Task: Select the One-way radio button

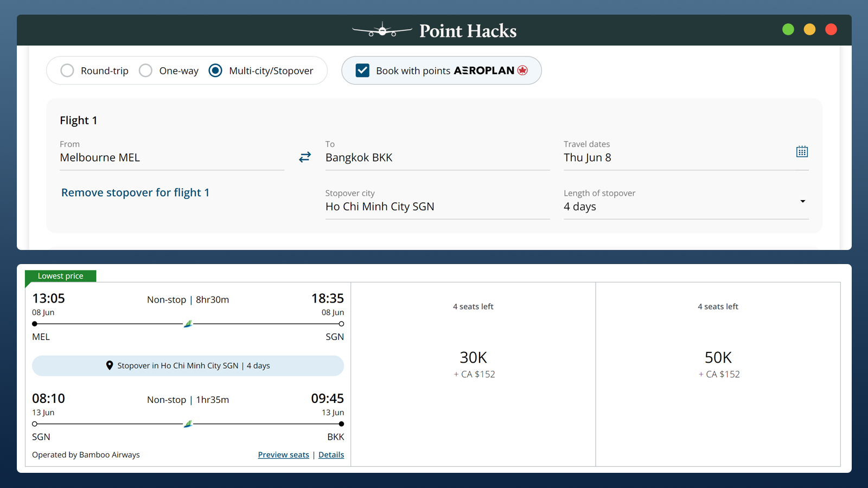Action: click(x=145, y=70)
